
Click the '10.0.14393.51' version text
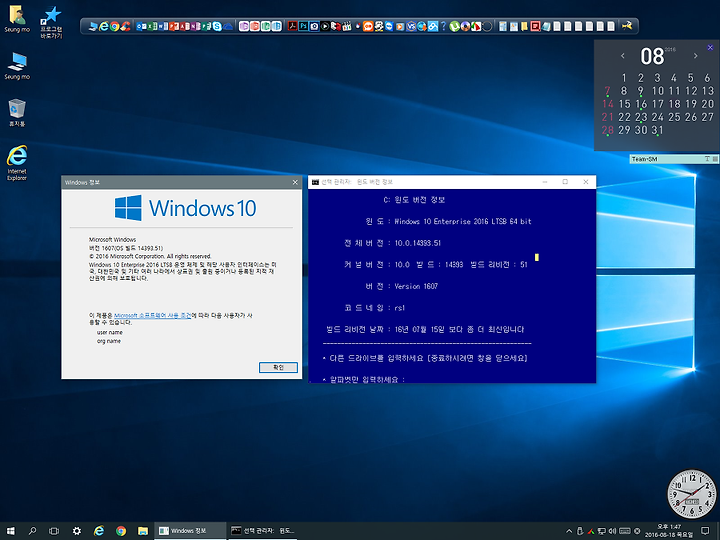pyautogui.click(x=417, y=243)
